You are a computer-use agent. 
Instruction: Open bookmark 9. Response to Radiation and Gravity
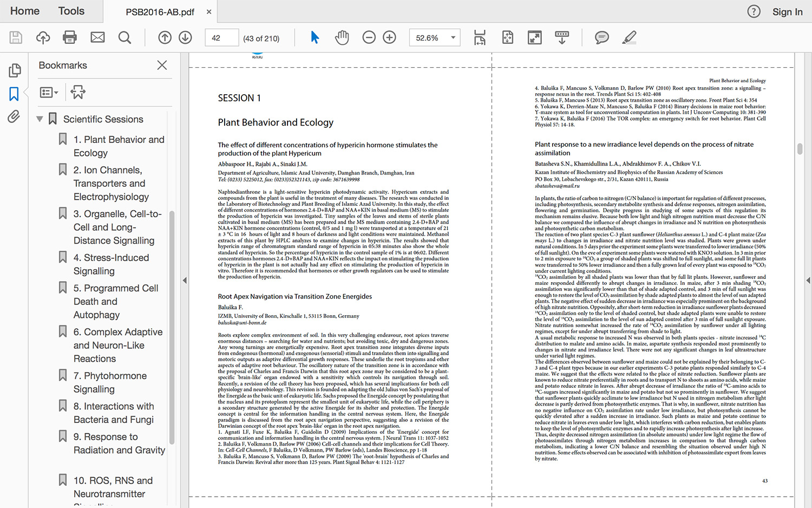coord(119,444)
